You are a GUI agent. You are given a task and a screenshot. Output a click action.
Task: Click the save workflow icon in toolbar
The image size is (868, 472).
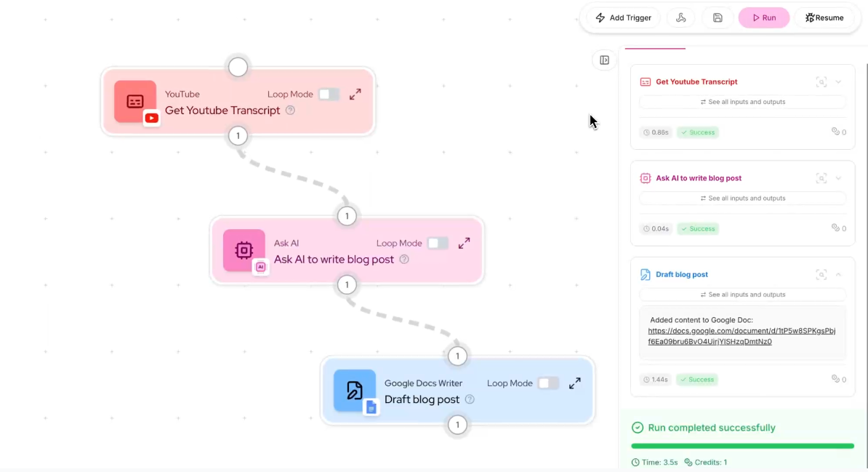click(718, 17)
